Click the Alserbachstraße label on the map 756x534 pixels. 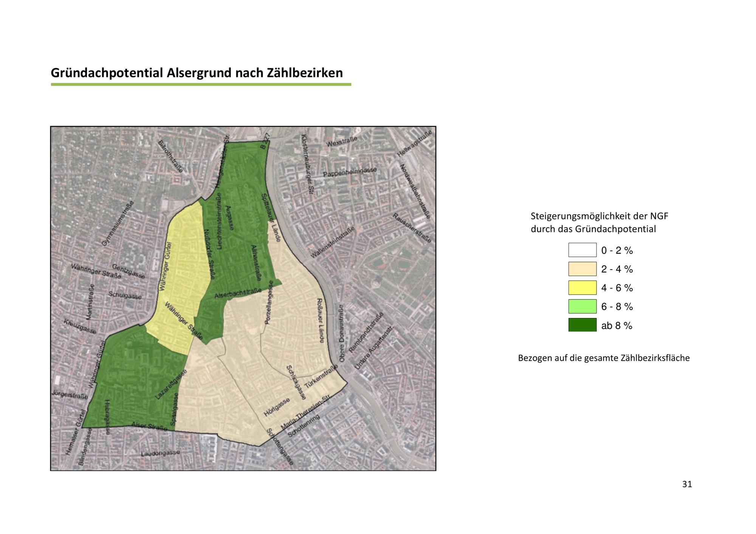[x=238, y=294]
